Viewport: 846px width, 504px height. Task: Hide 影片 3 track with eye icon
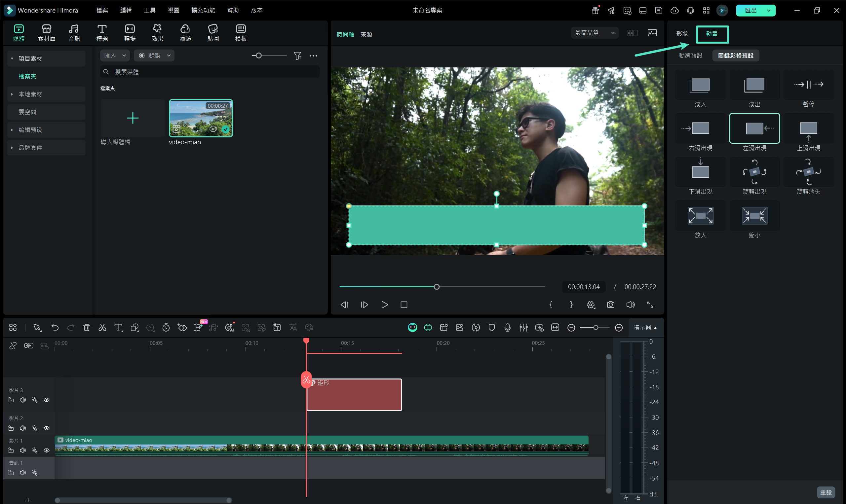click(47, 400)
